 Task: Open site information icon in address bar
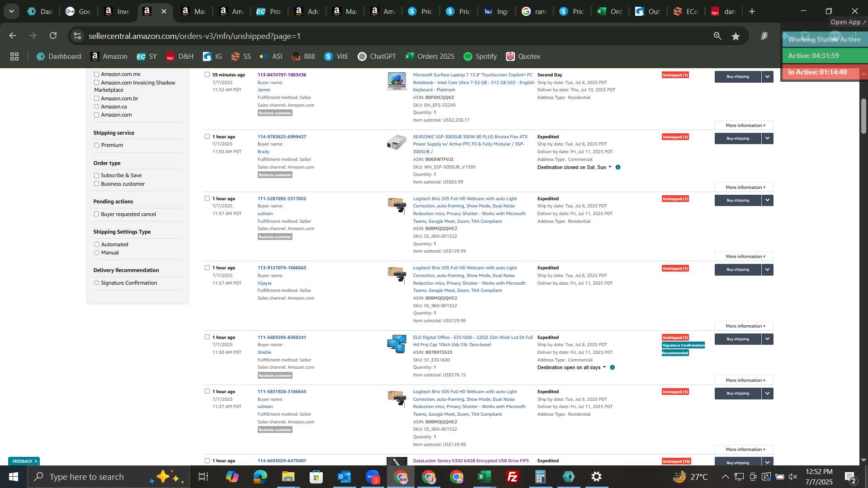(x=77, y=36)
